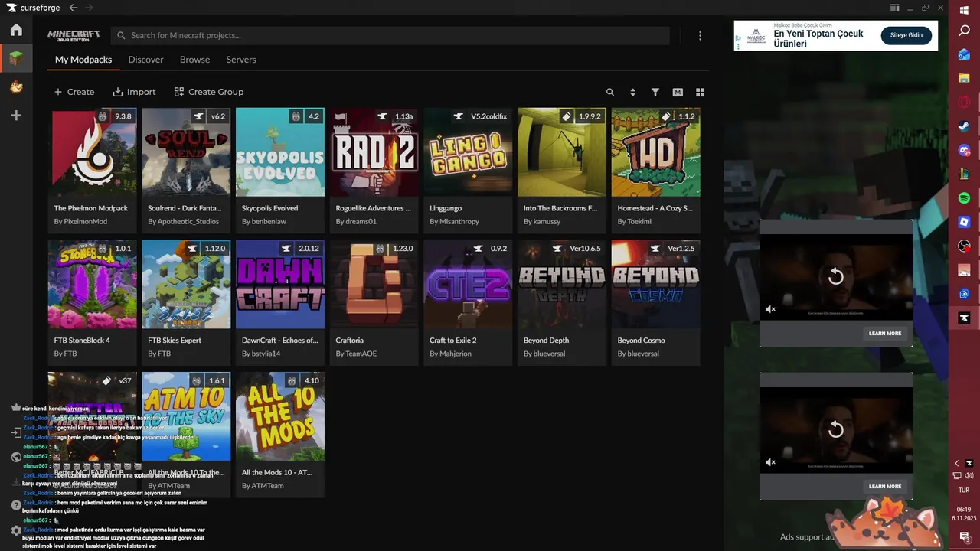Click LEARN MORE on lower video ad
980x551 pixels.
[x=885, y=487]
